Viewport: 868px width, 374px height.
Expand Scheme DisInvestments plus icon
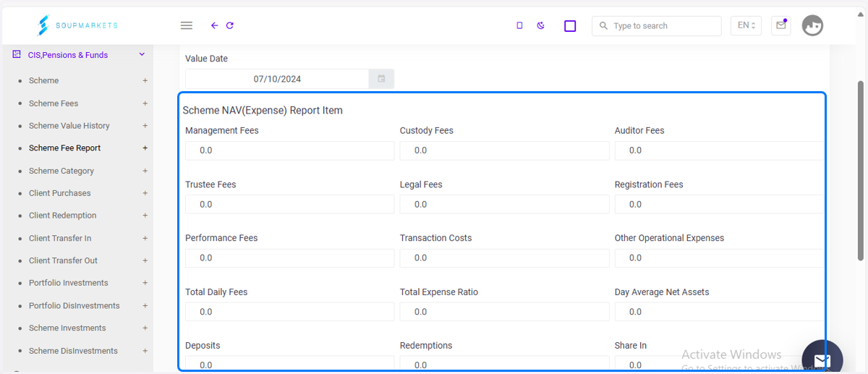pos(145,351)
